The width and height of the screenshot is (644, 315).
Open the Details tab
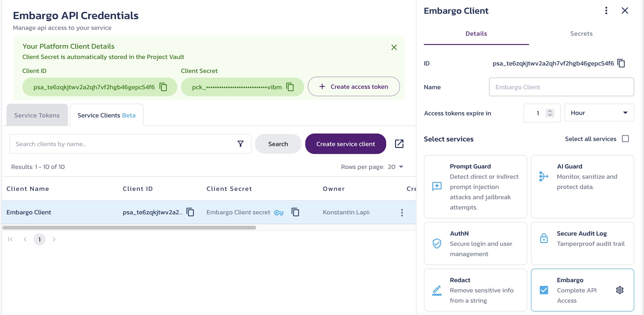tap(476, 34)
